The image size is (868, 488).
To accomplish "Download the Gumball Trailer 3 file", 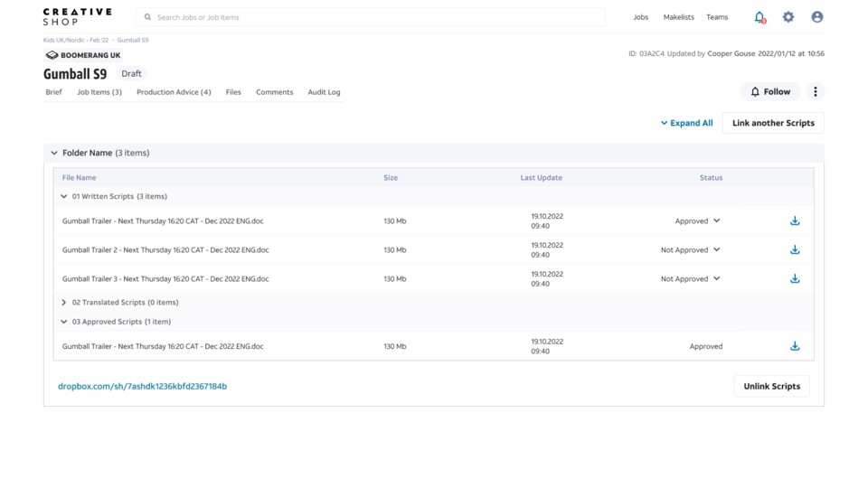I will point(795,278).
